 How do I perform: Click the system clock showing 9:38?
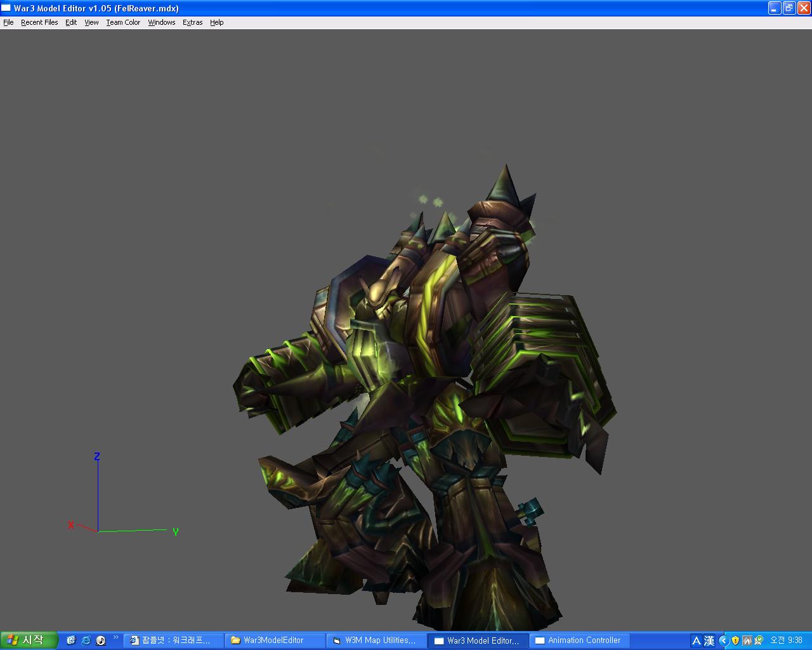pos(786,640)
